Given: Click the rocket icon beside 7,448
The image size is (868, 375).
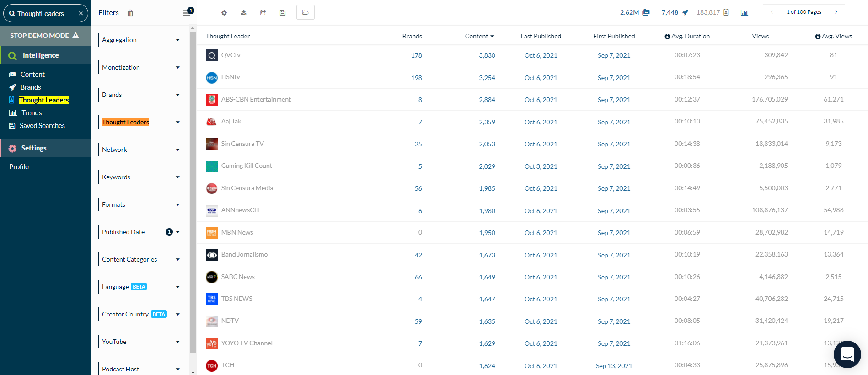Looking at the screenshot, I should 685,12.
